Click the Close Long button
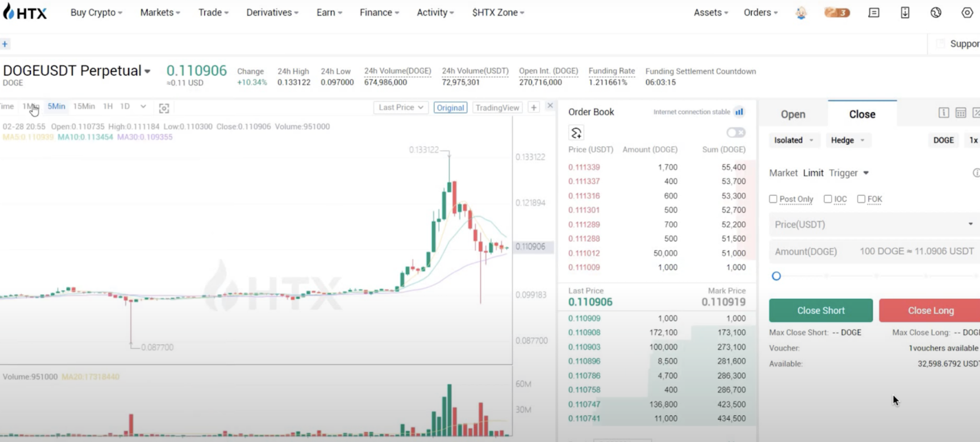The width and height of the screenshot is (980, 442). (929, 311)
